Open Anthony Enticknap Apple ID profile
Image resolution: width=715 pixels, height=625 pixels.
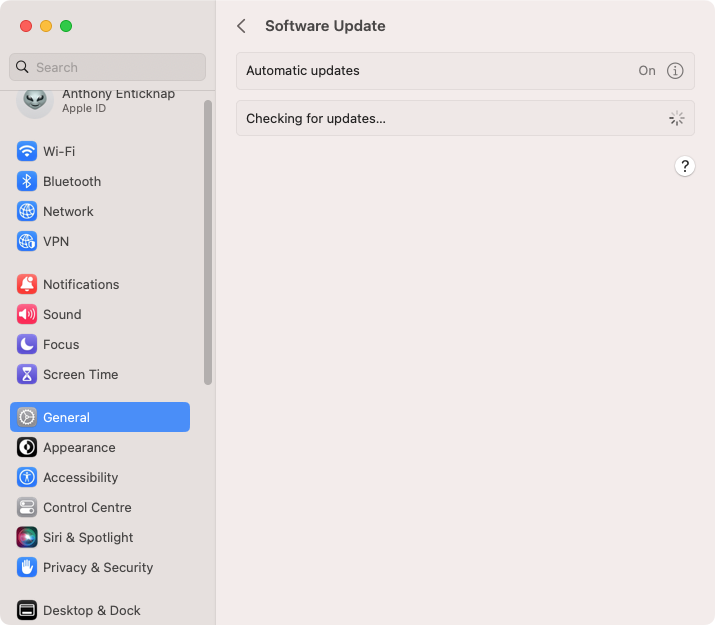pyautogui.click(x=100, y=101)
